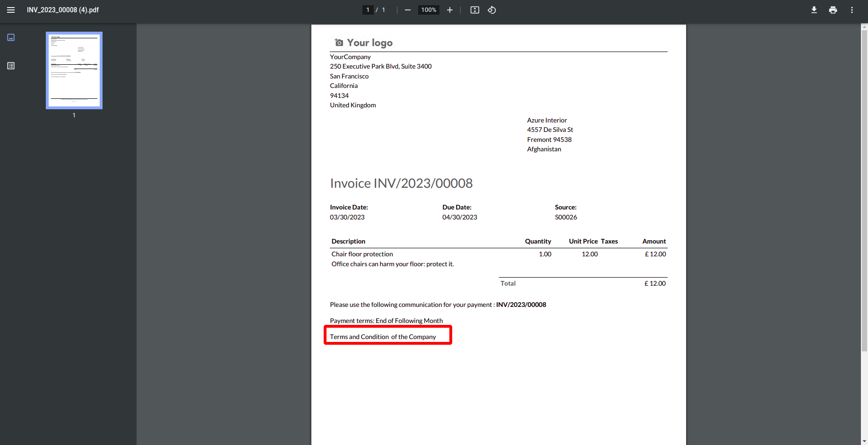Click the bold payment communication INV/2023/00008
The image size is (868, 445).
pos(521,305)
